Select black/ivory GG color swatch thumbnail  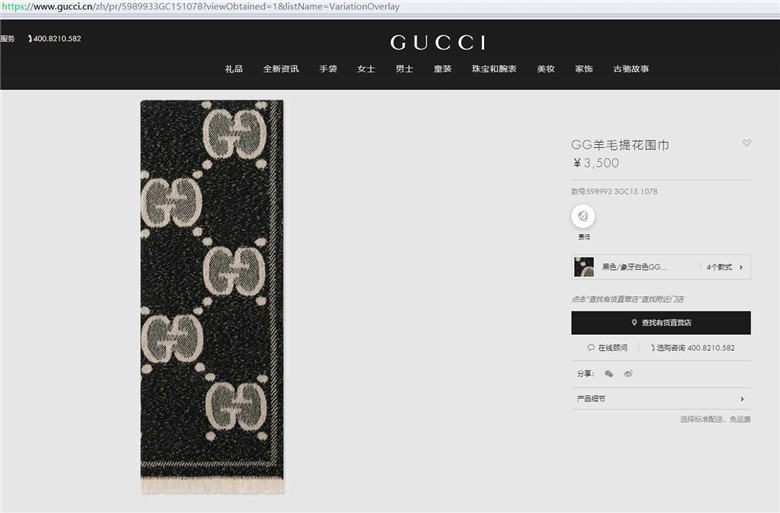[x=584, y=267]
